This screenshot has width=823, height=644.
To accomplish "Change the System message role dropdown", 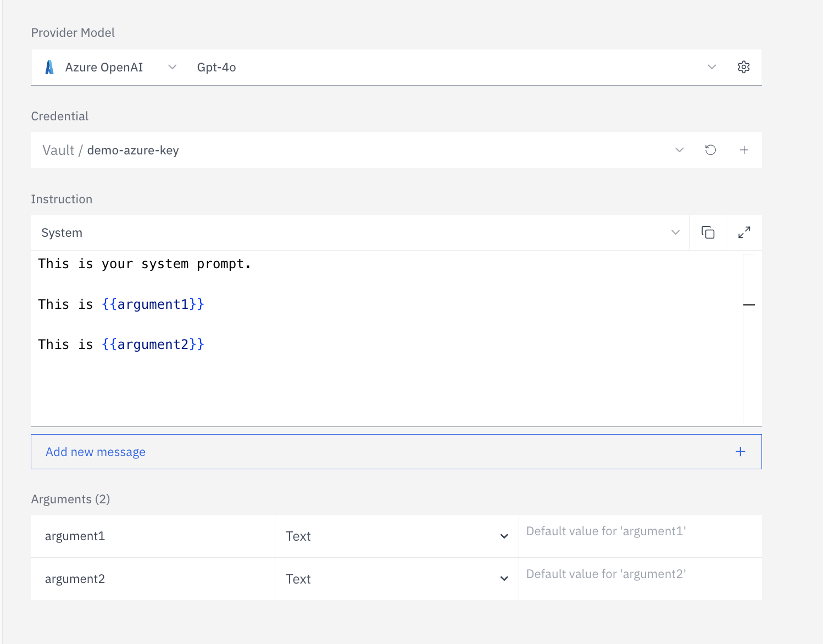I will (x=675, y=232).
